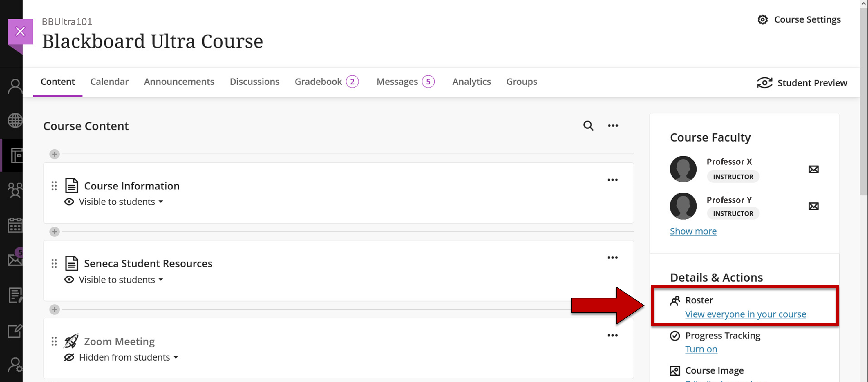Open more options for Zoom Meeting
The height and width of the screenshot is (382, 868).
click(x=613, y=336)
